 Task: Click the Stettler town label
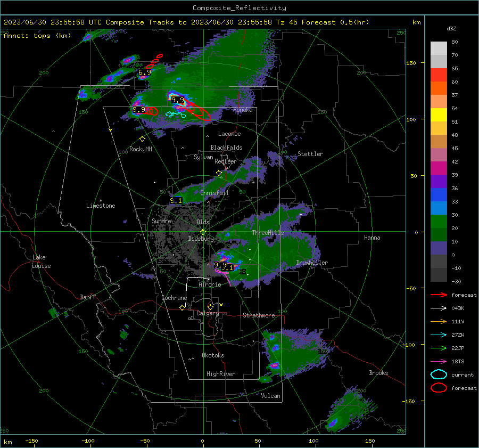(x=310, y=154)
